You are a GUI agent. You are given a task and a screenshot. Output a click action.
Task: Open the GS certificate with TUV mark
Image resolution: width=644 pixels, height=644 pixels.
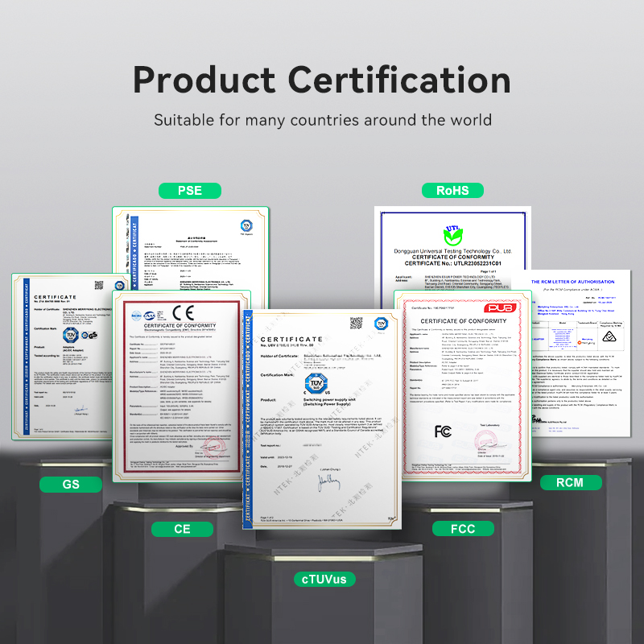[62, 357]
